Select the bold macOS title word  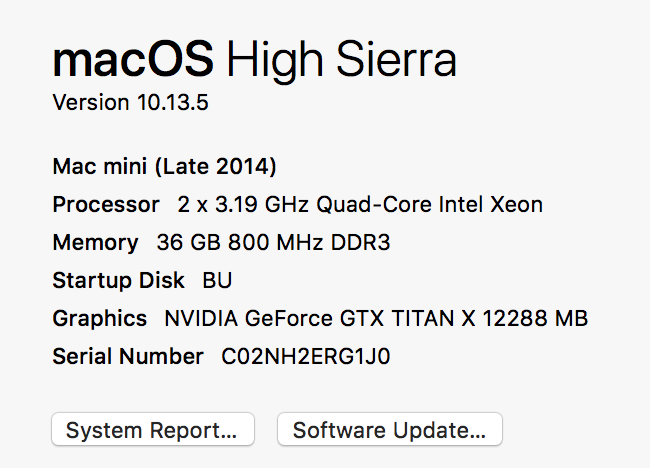click(133, 61)
